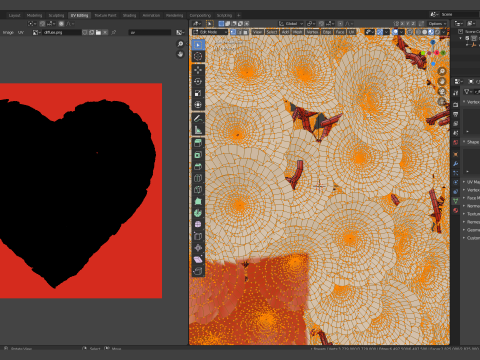Select the Annotate tool
Screen dimensions: 480x360
tap(198, 118)
